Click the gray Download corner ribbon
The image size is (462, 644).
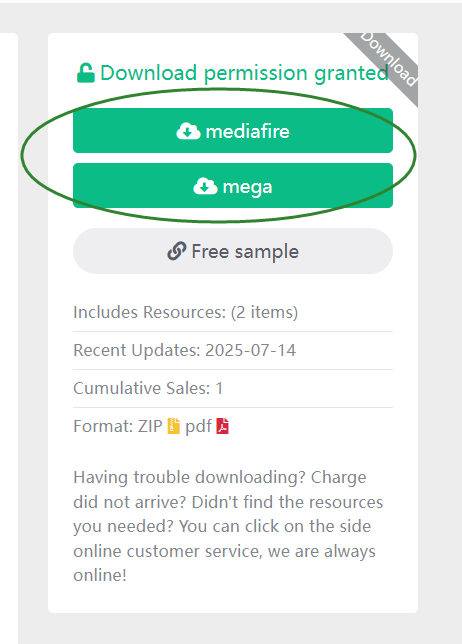click(x=388, y=60)
